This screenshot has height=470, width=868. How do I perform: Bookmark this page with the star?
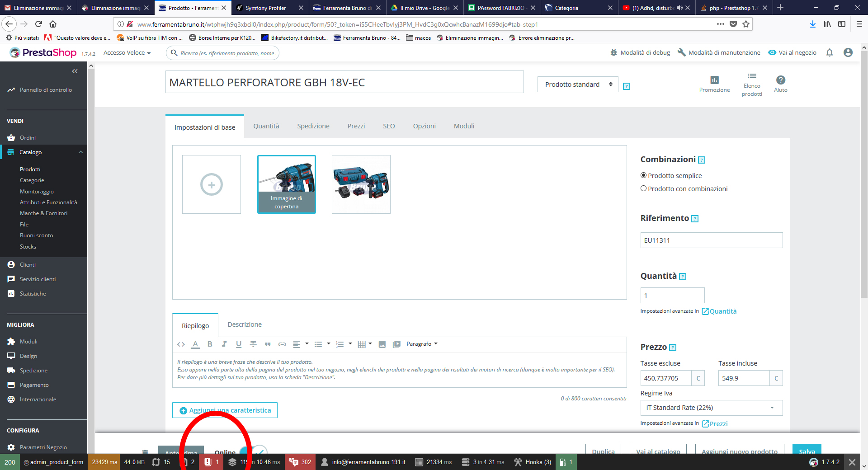coord(746,24)
